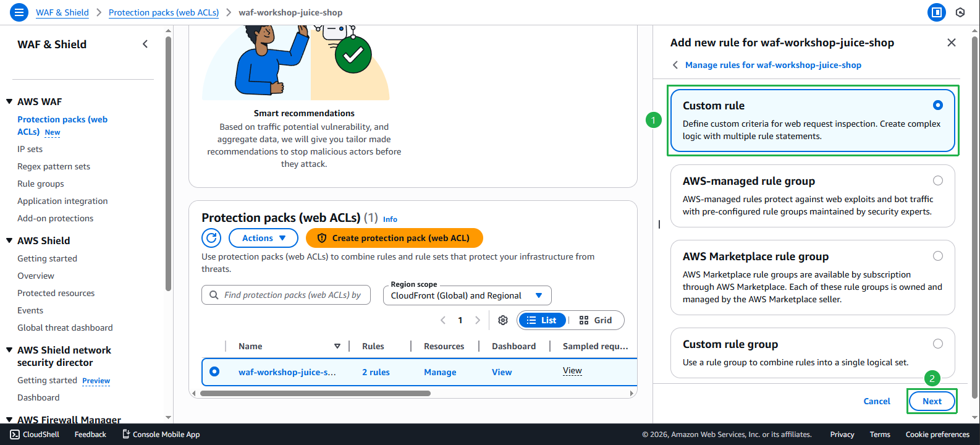Screen dimensions: 980x445
Task: Open Events under AWS Shield
Action: coord(30,310)
